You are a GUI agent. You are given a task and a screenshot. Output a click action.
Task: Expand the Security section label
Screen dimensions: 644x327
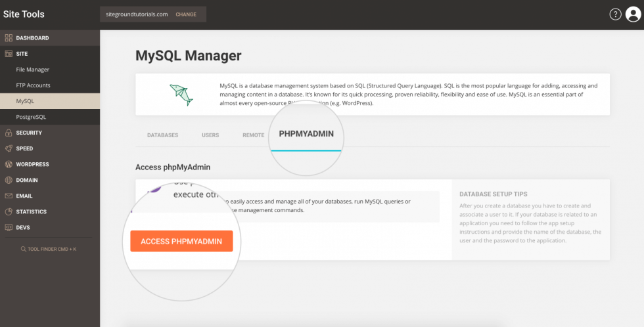tap(29, 133)
